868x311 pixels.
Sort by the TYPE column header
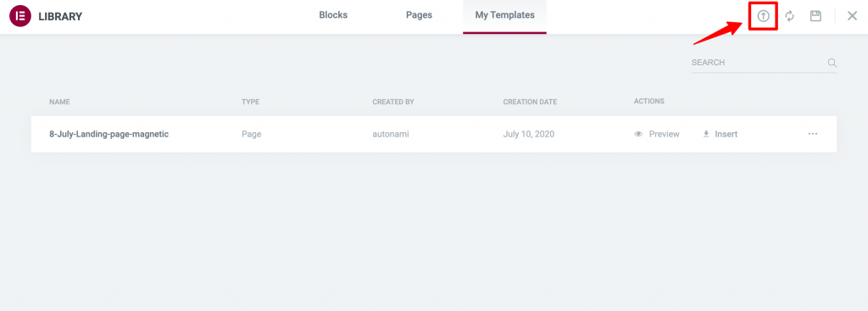coord(250,102)
